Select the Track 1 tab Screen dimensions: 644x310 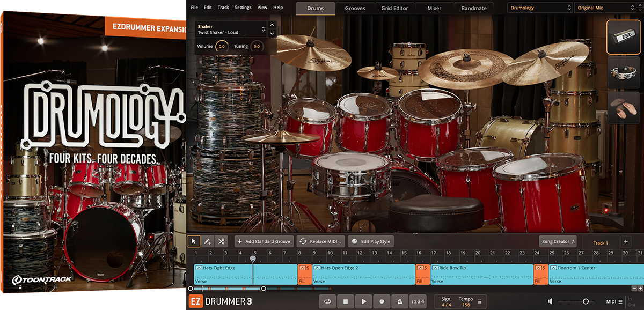click(601, 243)
